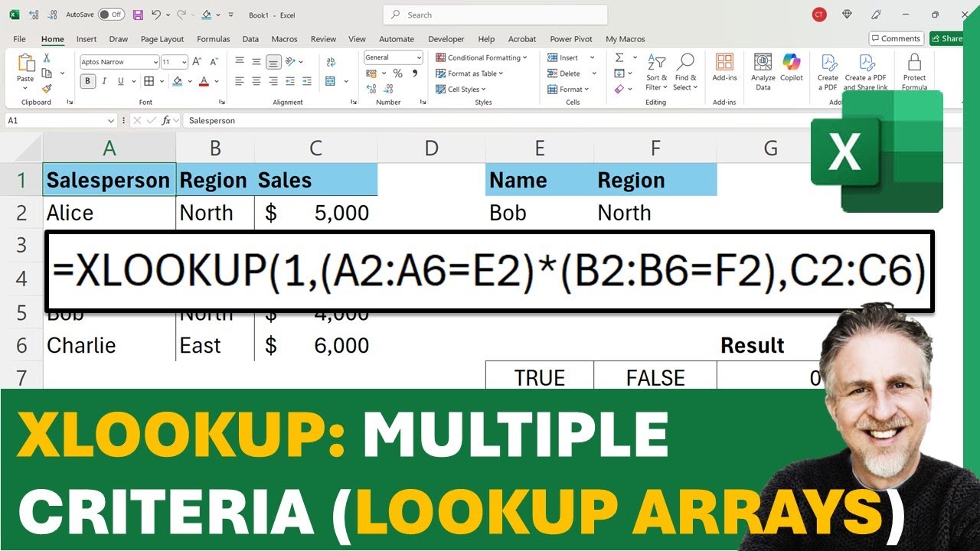The image size is (980, 551).
Task: Open the File tab
Action: click(19, 39)
